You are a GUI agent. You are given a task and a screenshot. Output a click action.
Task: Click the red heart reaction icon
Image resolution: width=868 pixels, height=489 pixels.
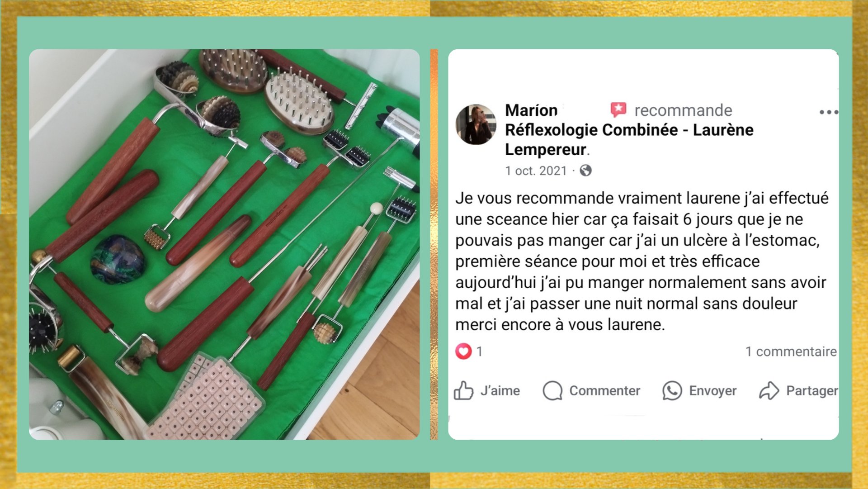click(463, 351)
